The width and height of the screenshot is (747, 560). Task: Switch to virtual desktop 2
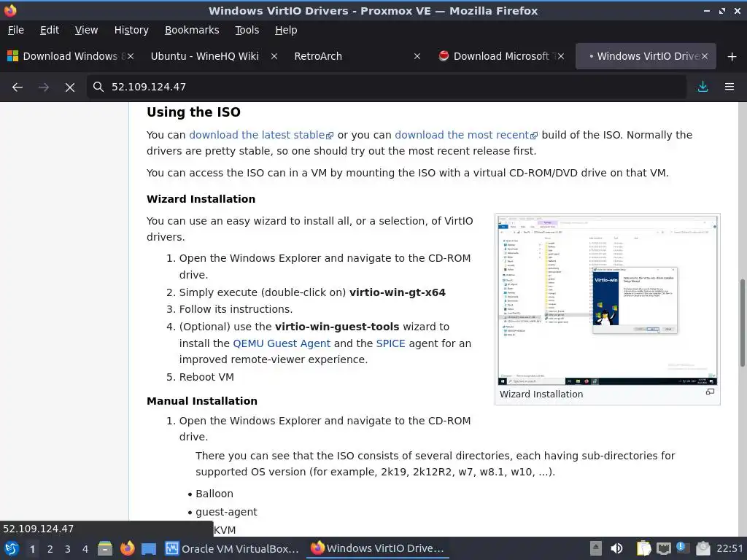tap(50, 549)
